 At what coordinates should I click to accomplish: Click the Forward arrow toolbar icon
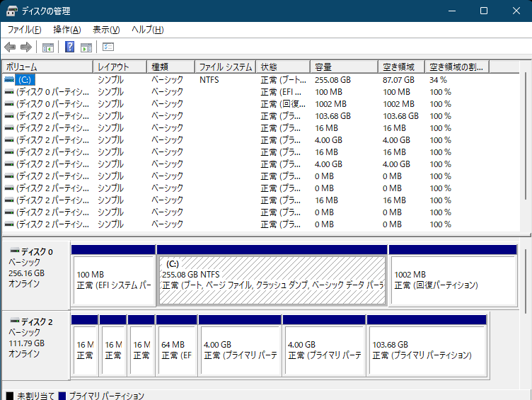(26, 47)
